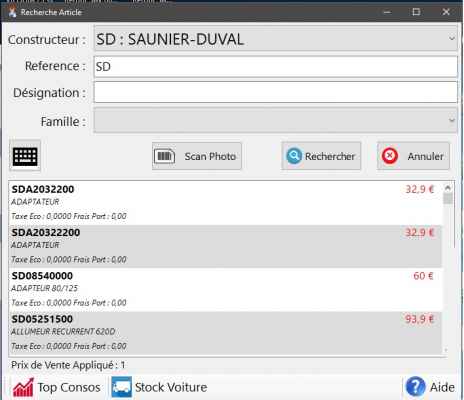
Task: Expand the Constructeur dropdown
Action: coord(452,39)
